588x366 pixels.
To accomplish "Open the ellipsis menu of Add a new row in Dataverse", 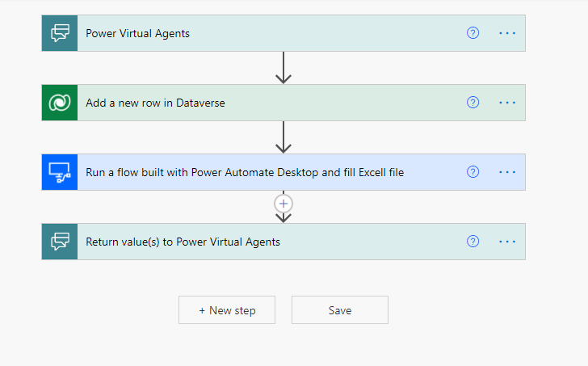I will pos(507,103).
